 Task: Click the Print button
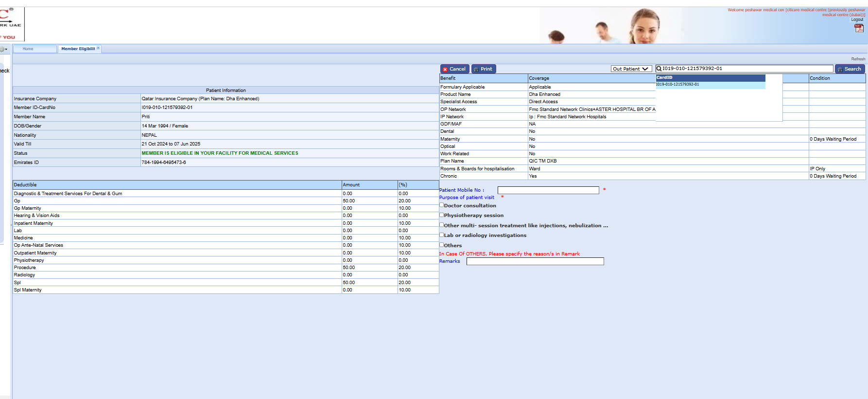[483, 69]
